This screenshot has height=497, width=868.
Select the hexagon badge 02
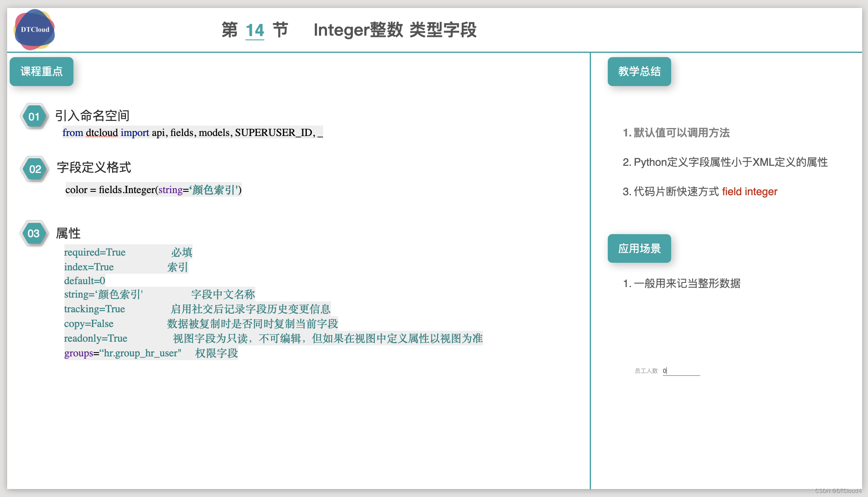coord(34,169)
